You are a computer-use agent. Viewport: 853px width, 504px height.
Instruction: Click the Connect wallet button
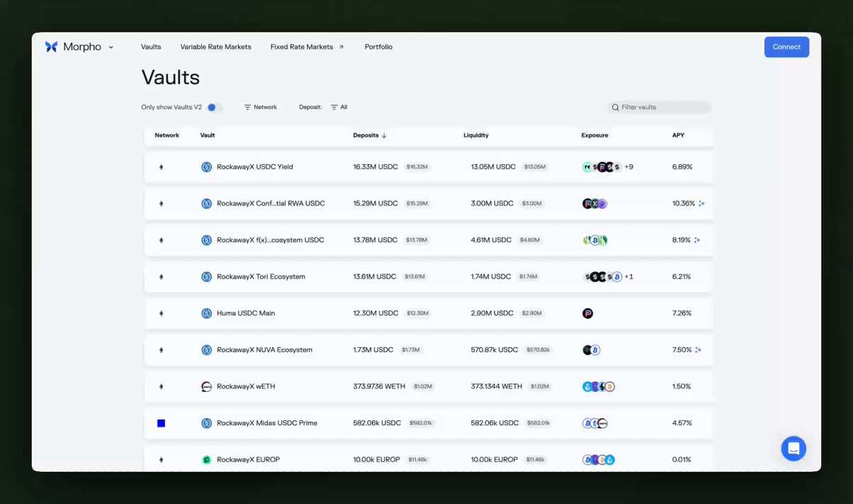tap(787, 47)
